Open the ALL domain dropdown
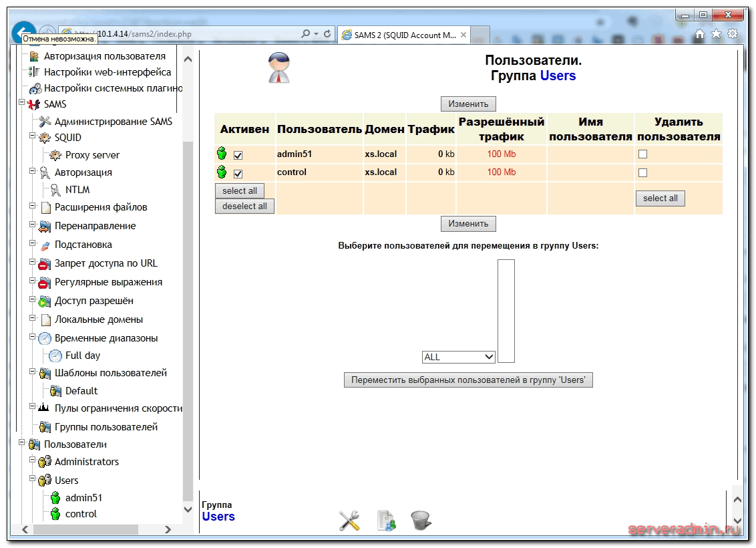Viewport: 756px width, 548px height. [459, 357]
